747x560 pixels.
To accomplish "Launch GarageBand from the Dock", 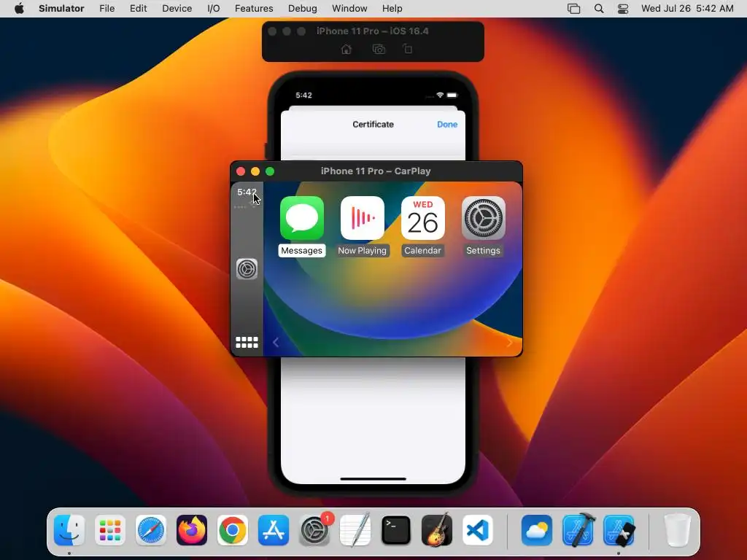I will click(437, 530).
